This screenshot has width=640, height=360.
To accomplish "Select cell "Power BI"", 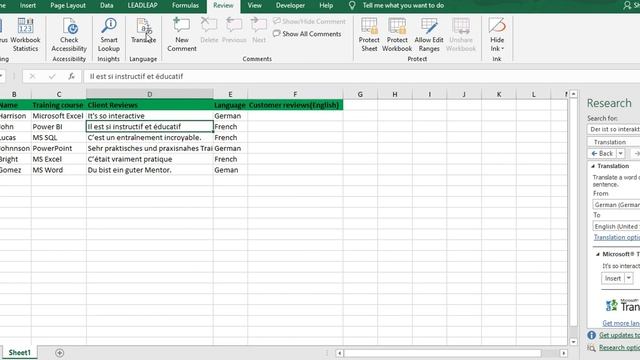I will click(59, 127).
